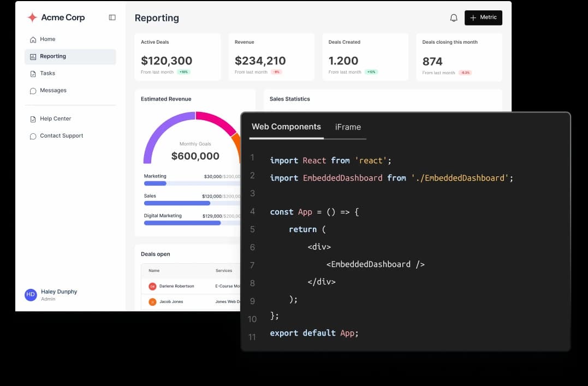Click the Jacob Jones row name

(171, 301)
